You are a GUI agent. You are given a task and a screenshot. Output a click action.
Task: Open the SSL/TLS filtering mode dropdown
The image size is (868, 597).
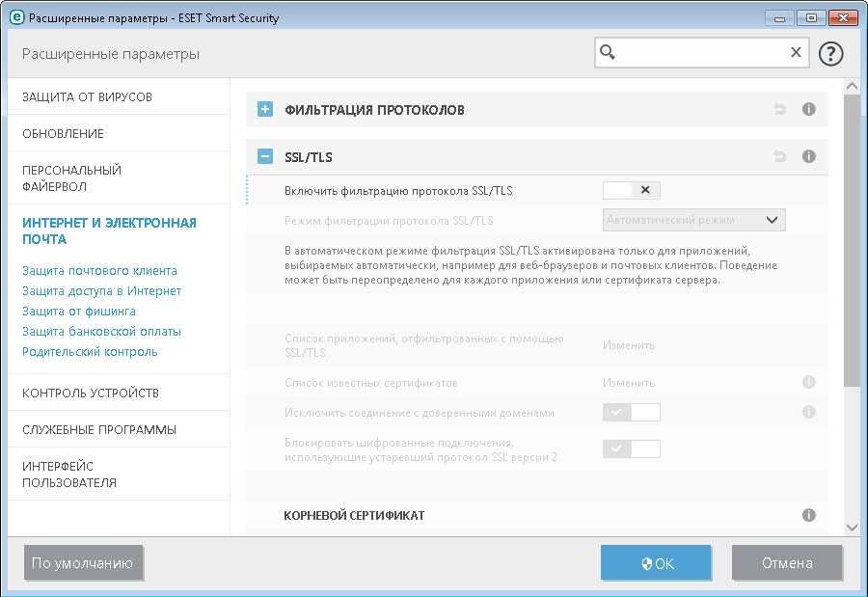[x=694, y=220]
